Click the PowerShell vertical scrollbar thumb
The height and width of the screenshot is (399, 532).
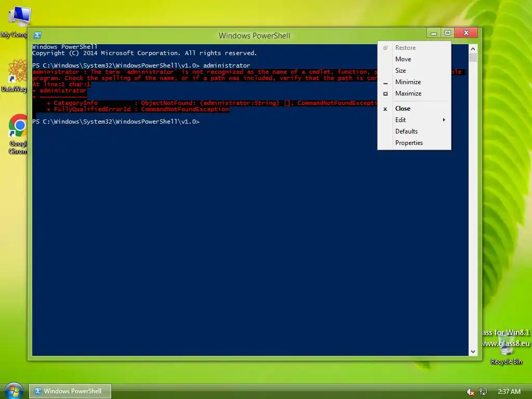click(473, 57)
